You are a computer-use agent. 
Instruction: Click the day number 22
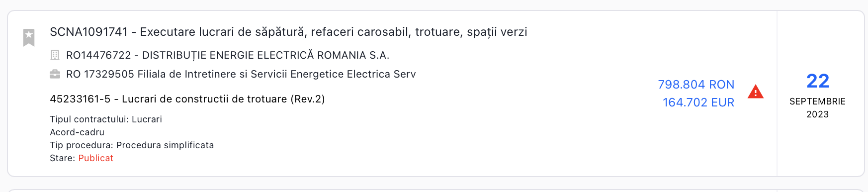point(818,81)
